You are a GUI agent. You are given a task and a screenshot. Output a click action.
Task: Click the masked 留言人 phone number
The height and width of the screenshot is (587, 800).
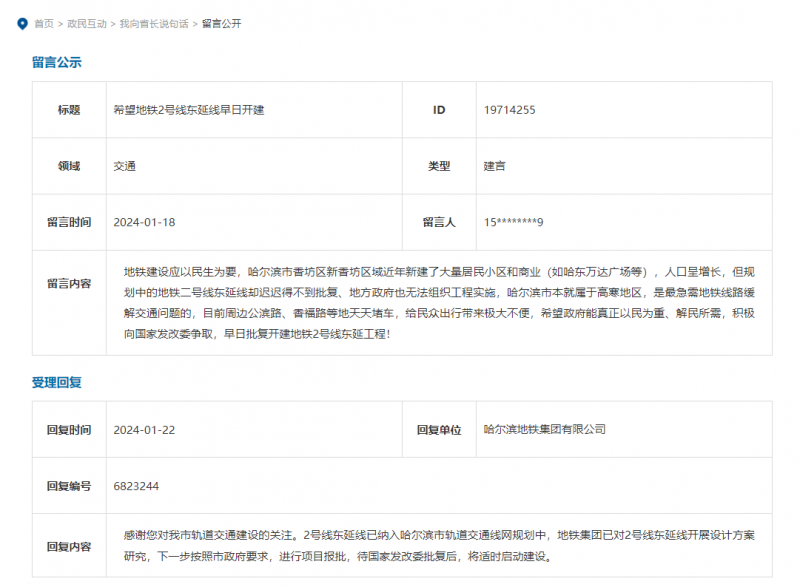point(513,222)
